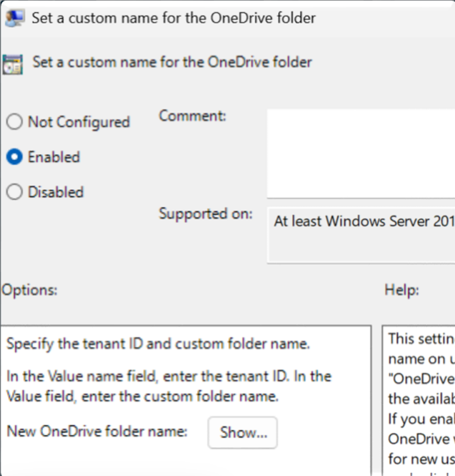Click the Supported on text field
This screenshot has width=455, height=476.
click(x=361, y=235)
